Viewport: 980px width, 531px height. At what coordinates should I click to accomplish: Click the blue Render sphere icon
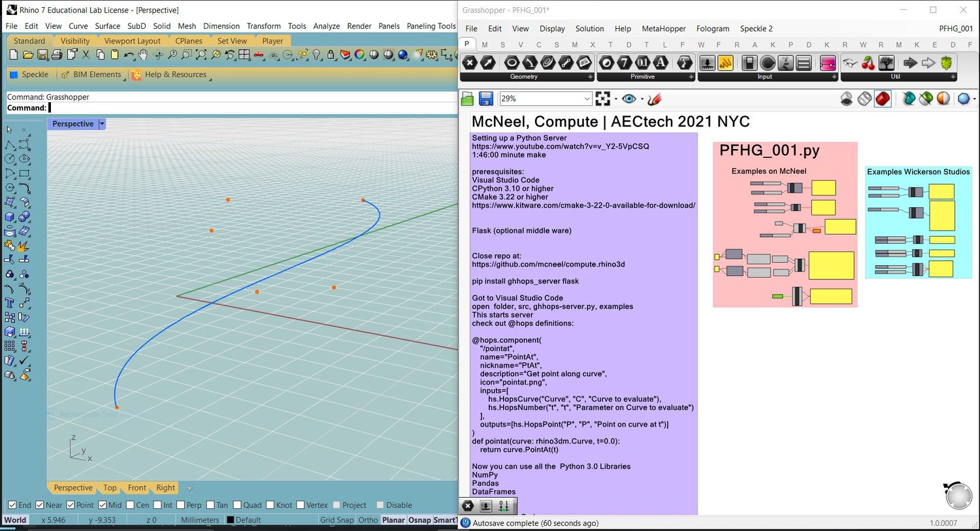pyautogui.click(x=403, y=55)
